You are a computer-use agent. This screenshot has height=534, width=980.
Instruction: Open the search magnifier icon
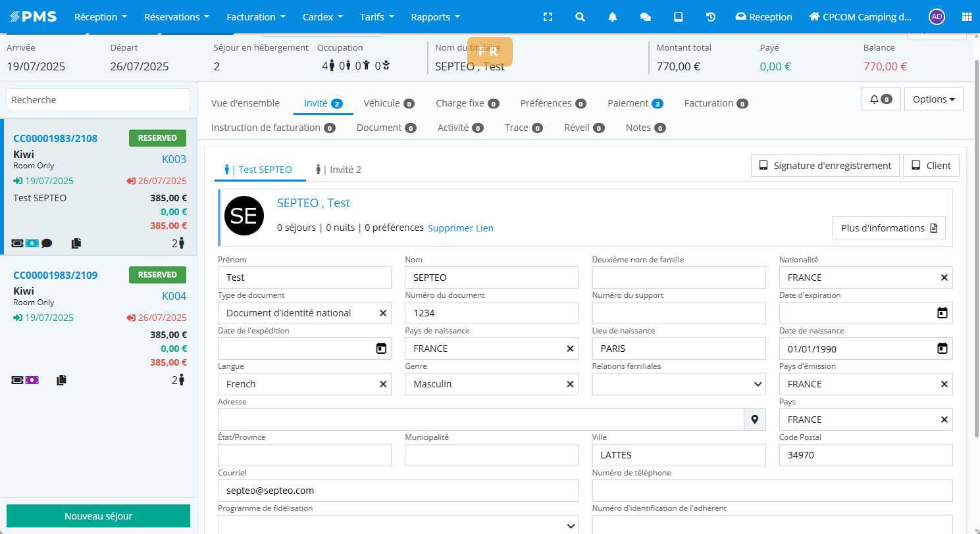pos(580,17)
